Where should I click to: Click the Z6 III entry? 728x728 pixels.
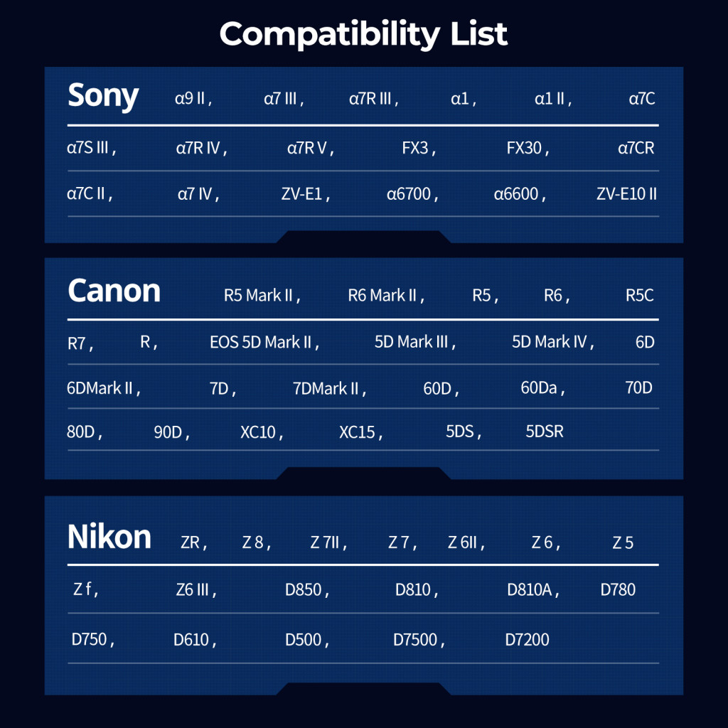[x=192, y=590]
